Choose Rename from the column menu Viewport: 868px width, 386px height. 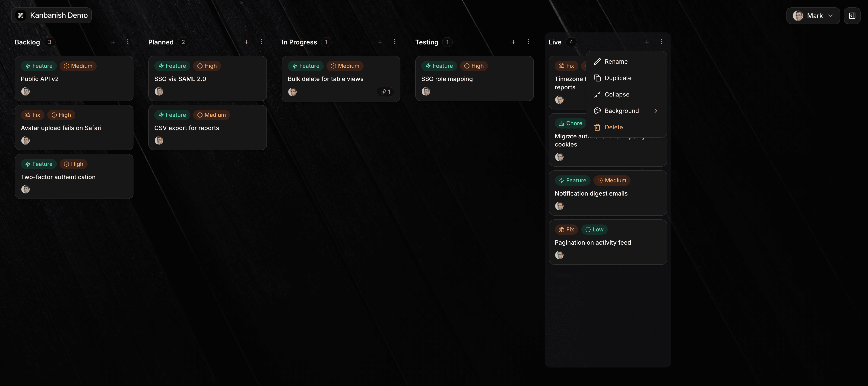pyautogui.click(x=626, y=62)
